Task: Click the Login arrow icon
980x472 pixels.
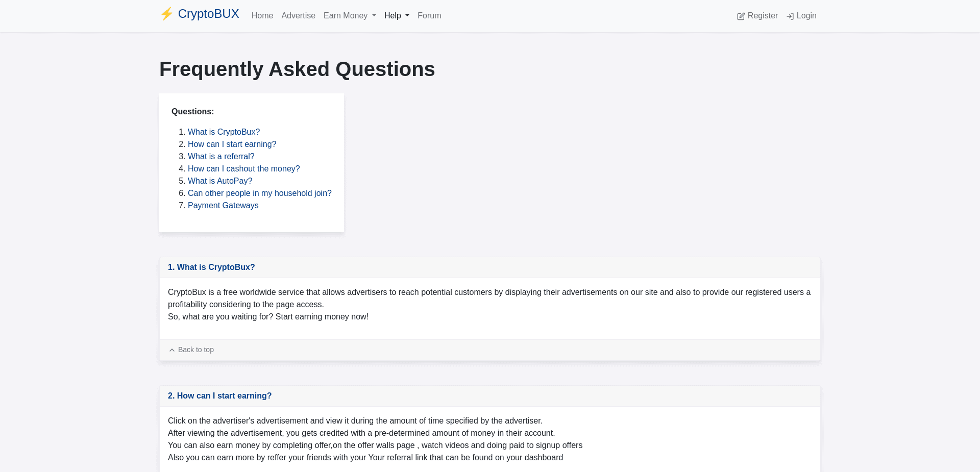Action: point(790,16)
